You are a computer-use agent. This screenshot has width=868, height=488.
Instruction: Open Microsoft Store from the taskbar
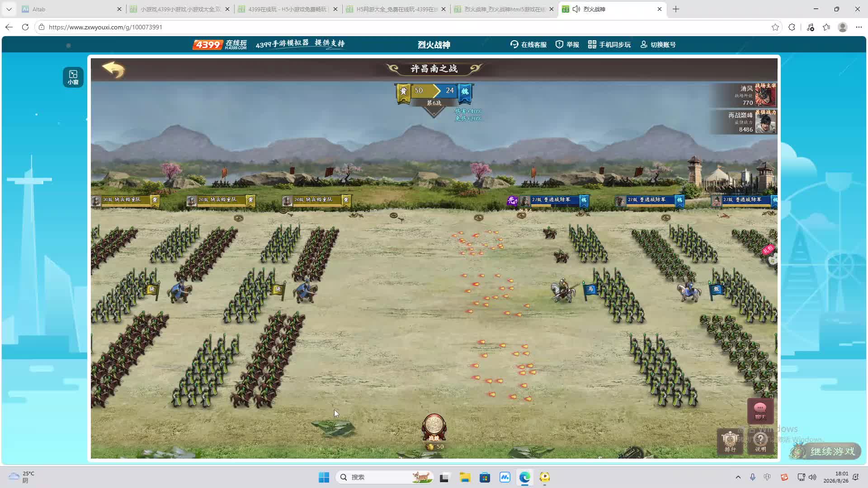pyautogui.click(x=485, y=477)
